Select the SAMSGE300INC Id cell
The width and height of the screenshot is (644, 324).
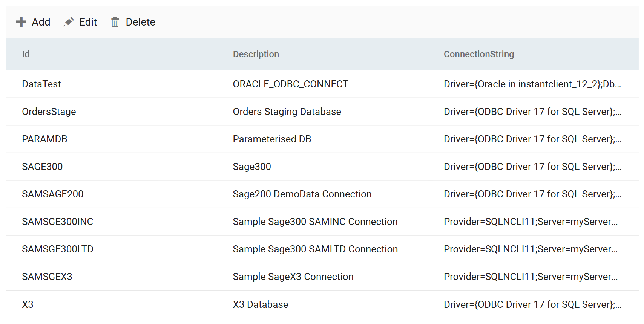pos(58,222)
